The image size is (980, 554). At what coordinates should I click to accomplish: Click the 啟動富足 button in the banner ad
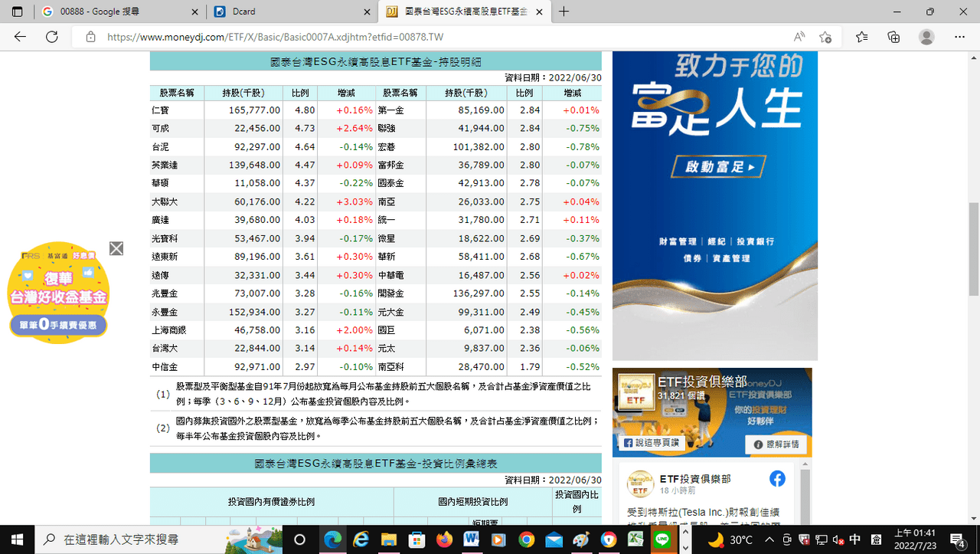[719, 167]
